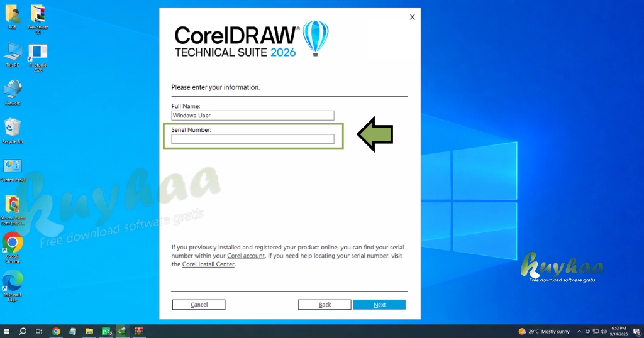Open the RGB user folder icon
This screenshot has width=644, height=338.
(13, 17)
